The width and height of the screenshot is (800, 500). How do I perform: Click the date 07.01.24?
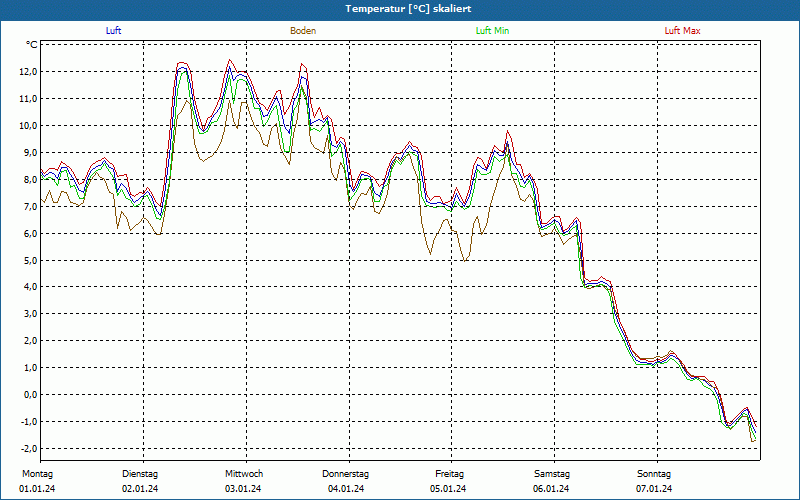(654, 489)
